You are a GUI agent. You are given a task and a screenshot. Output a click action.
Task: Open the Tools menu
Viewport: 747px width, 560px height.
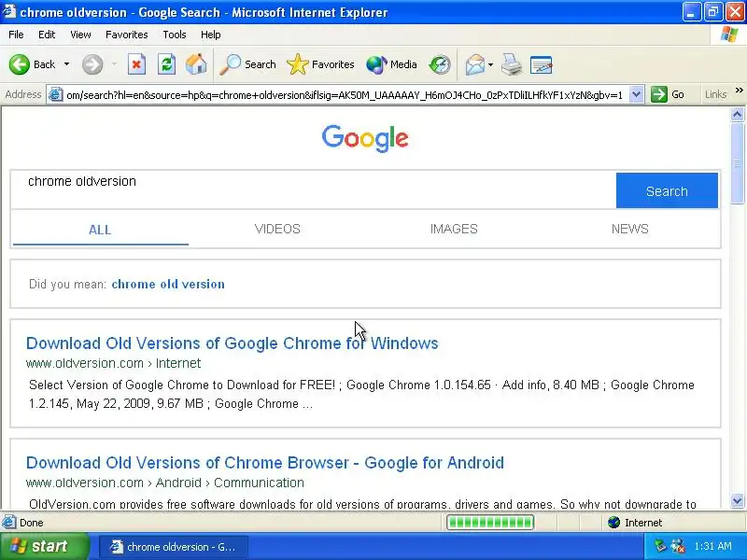tap(175, 35)
